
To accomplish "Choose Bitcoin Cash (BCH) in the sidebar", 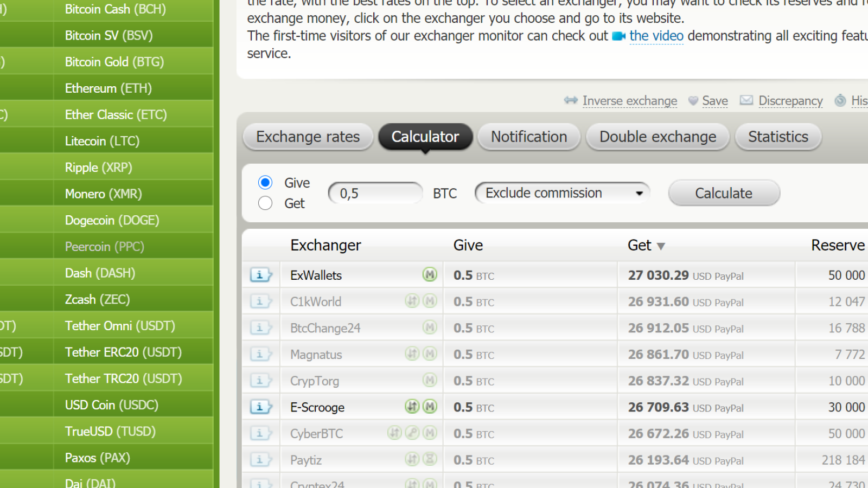I will [x=116, y=9].
